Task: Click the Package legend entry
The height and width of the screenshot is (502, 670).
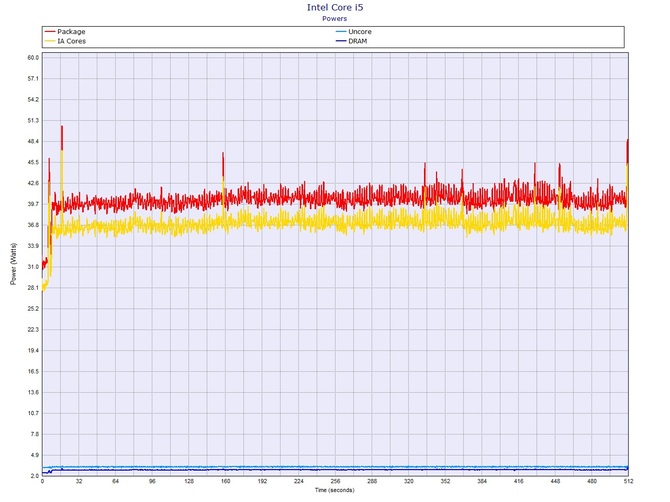Action: pyautogui.click(x=65, y=32)
